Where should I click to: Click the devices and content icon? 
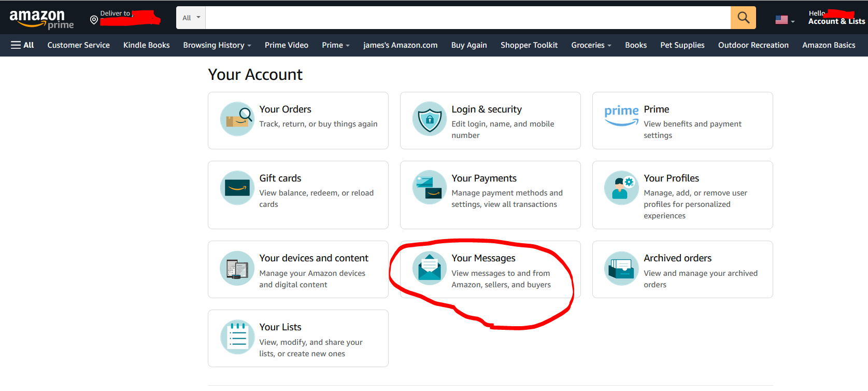[x=237, y=269]
